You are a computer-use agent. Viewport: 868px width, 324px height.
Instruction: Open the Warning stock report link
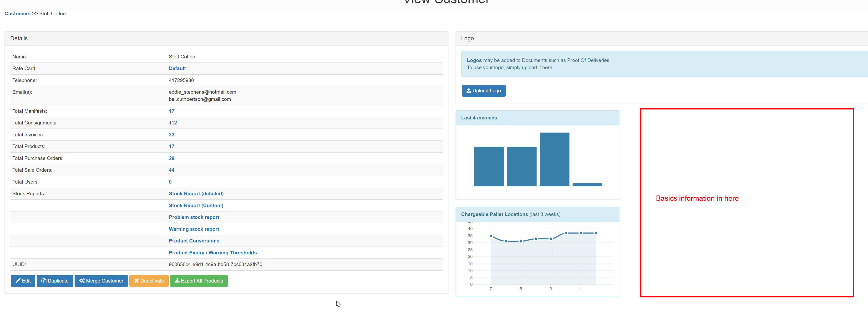click(194, 229)
